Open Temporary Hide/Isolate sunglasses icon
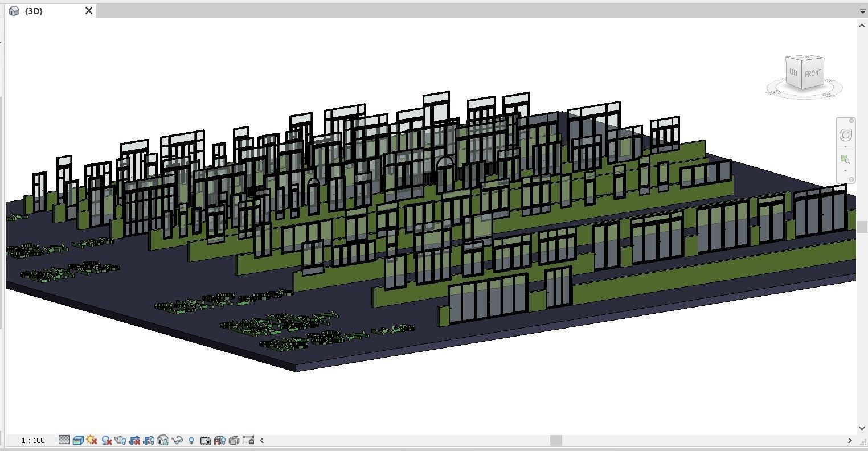 [177, 440]
